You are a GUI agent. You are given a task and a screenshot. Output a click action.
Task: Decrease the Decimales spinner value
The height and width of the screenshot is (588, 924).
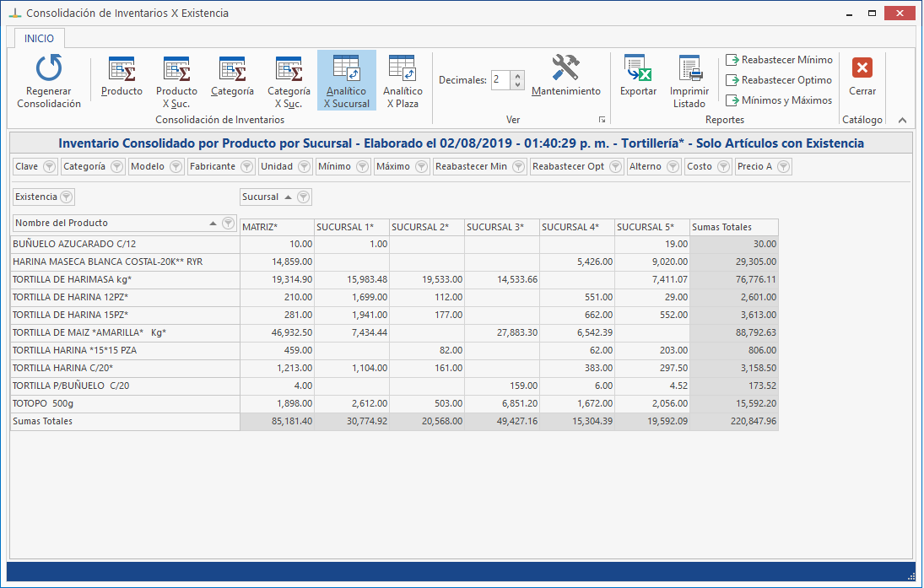point(518,85)
